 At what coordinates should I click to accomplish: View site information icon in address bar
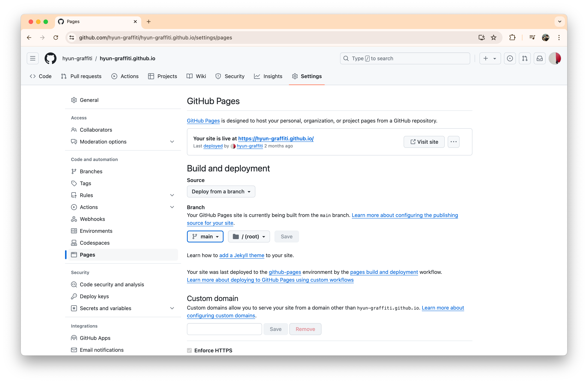coord(72,38)
